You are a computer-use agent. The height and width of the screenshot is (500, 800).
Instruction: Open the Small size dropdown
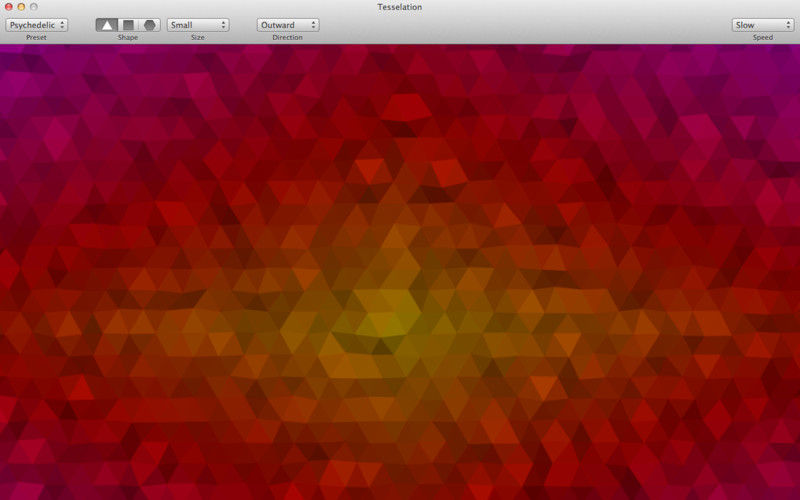pos(198,25)
